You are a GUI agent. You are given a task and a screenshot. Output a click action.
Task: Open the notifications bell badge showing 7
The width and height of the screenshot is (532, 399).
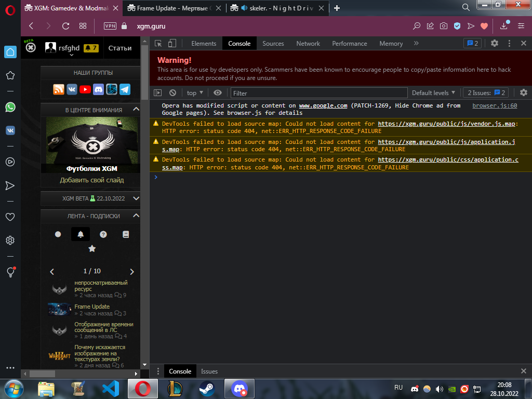91,48
